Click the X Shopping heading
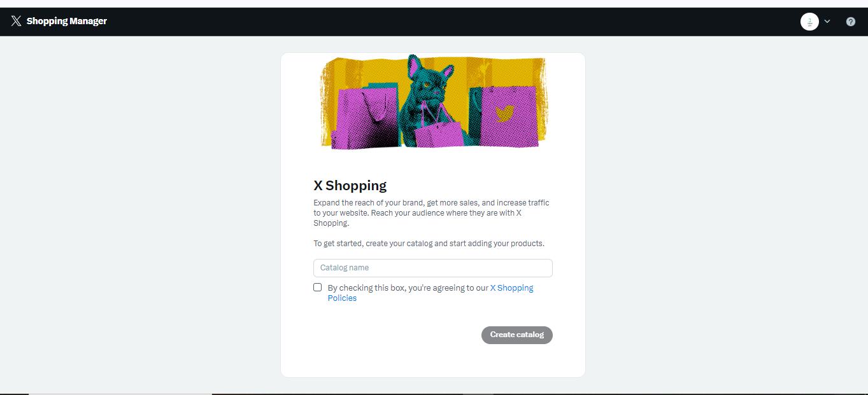Image resolution: width=868 pixels, height=395 pixels. click(350, 186)
